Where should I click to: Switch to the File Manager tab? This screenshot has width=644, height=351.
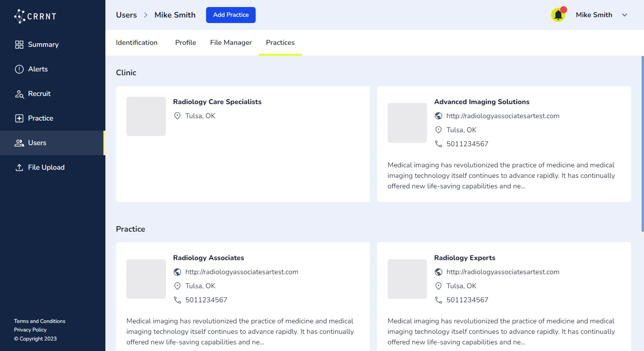231,43
